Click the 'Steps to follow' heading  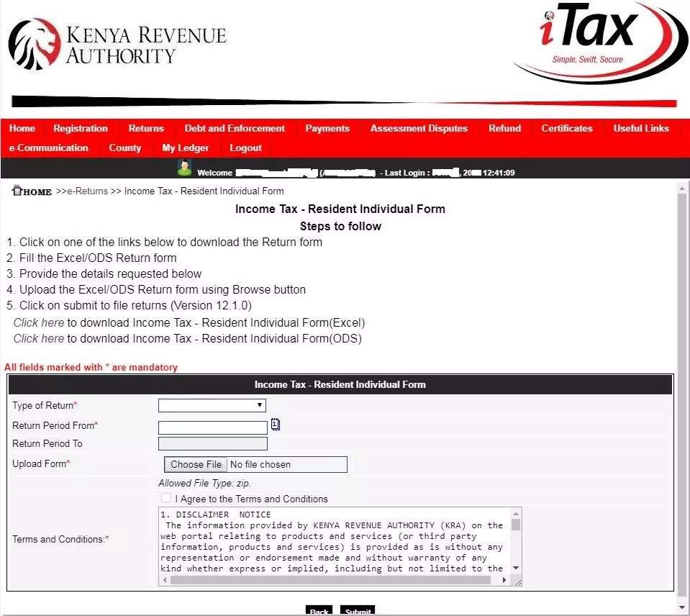point(340,226)
